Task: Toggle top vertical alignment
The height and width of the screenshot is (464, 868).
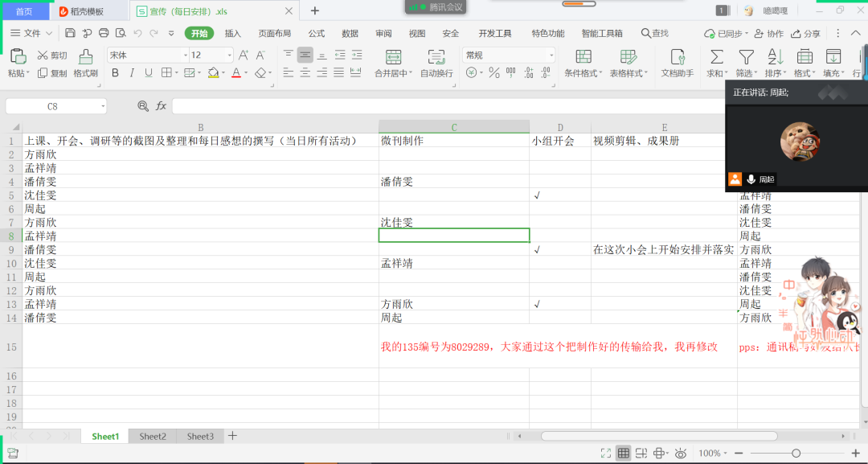Action: 288,54
